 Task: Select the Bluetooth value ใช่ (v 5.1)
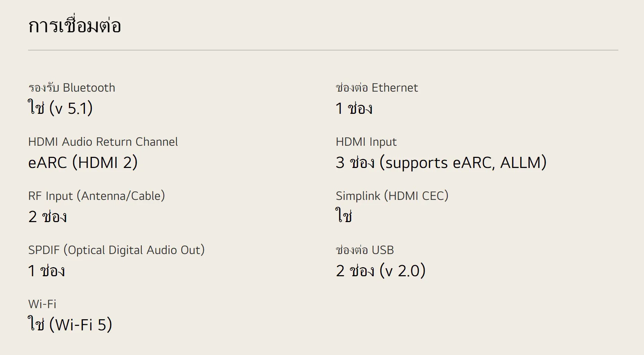click(60, 108)
